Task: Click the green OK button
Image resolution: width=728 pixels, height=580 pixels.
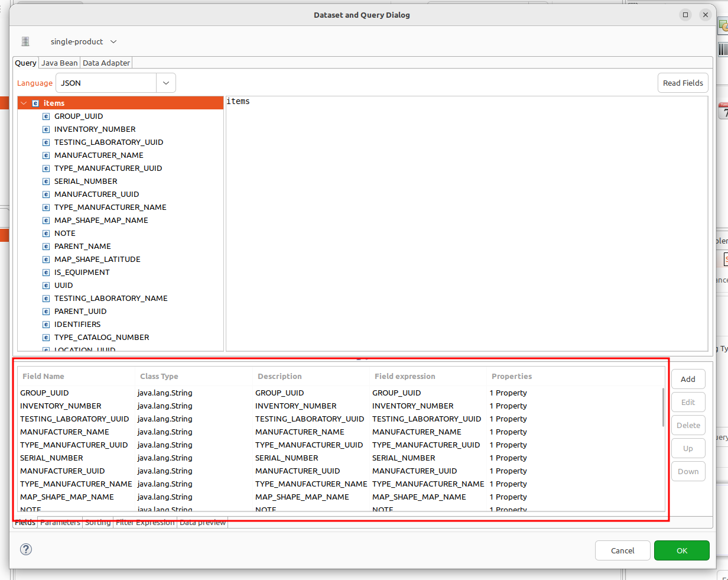Action: click(681, 550)
